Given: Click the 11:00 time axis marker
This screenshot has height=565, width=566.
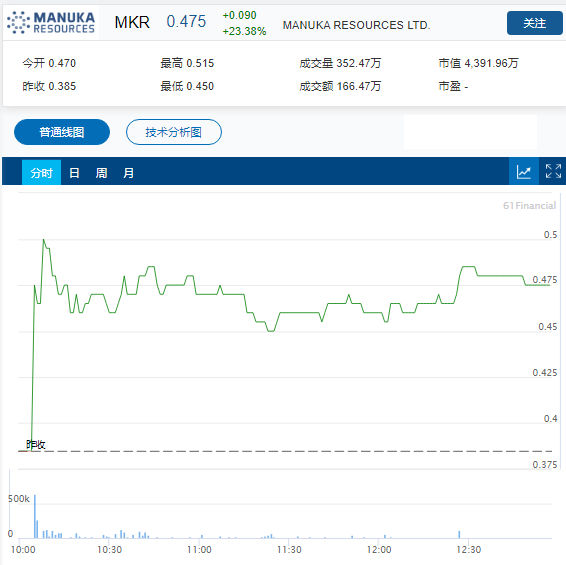Looking at the screenshot, I should 199,550.
